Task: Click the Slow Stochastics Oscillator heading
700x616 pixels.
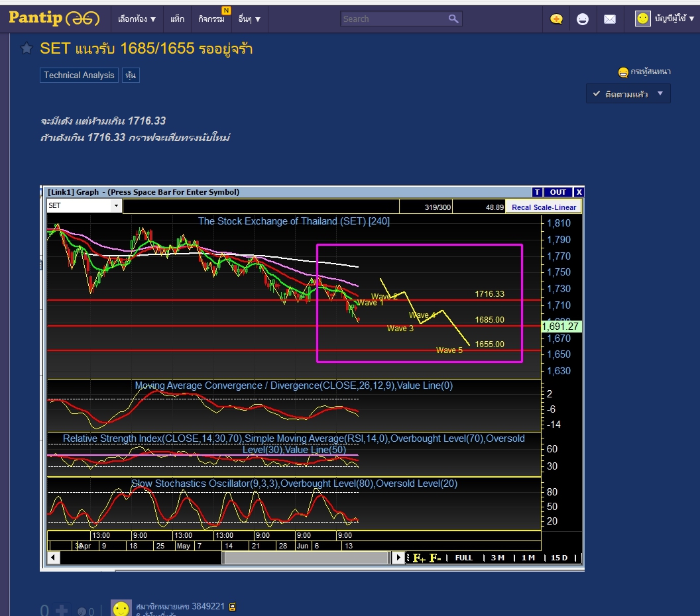Action: coord(294,484)
